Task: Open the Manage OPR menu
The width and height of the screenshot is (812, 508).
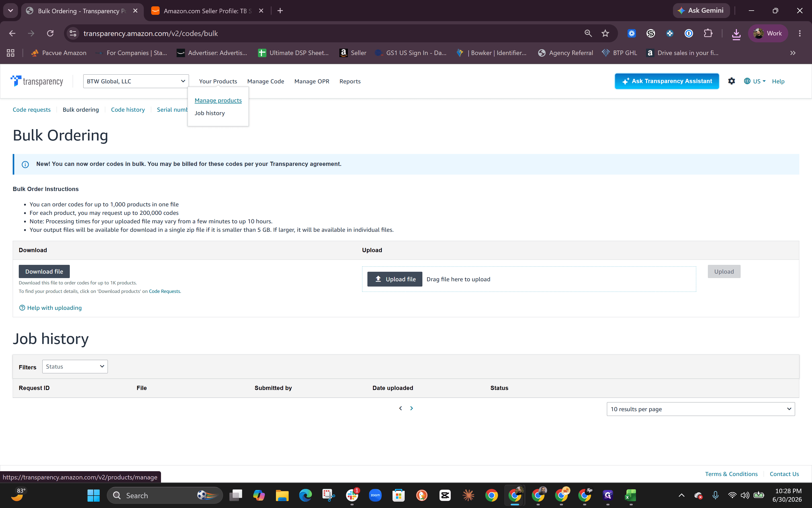Action: [311, 81]
